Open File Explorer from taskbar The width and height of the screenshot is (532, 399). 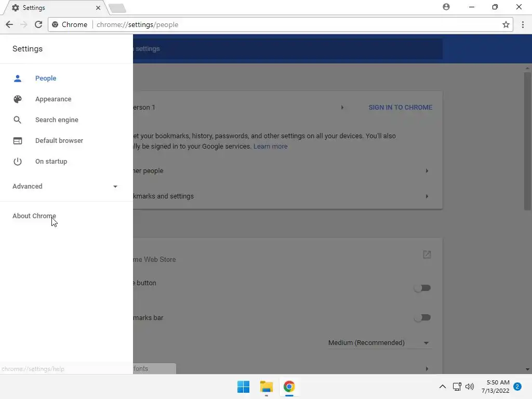267,387
